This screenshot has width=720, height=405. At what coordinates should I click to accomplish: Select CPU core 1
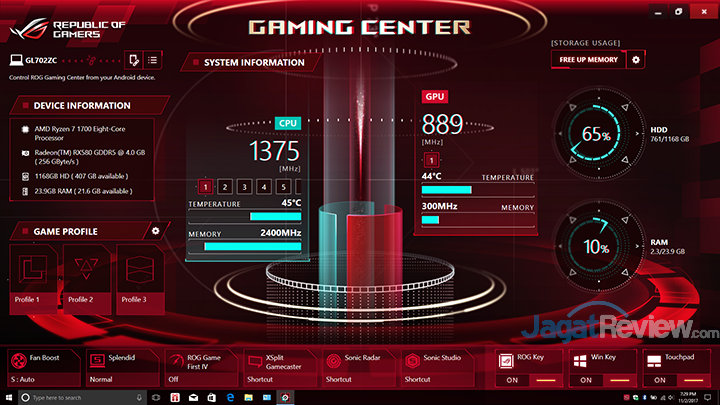pyautogui.click(x=205, y=186)
